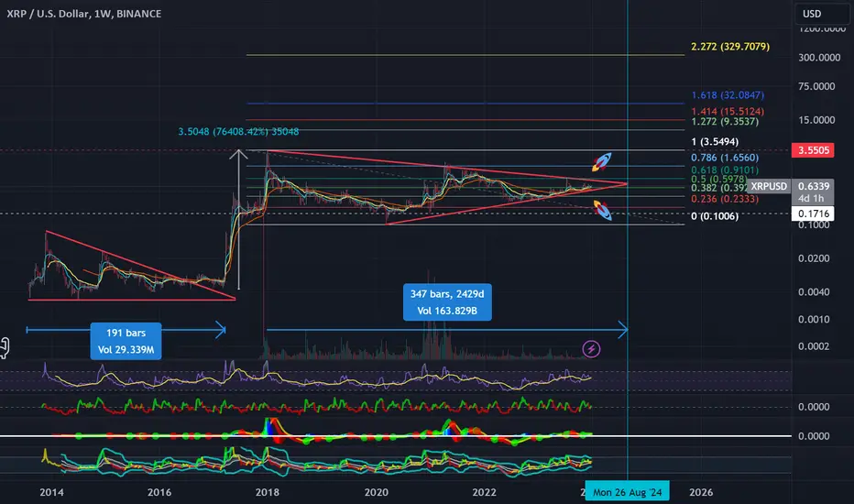
Task: Click the XRP / U.S. Dollar chart title
Action: [x=84, y=14]
